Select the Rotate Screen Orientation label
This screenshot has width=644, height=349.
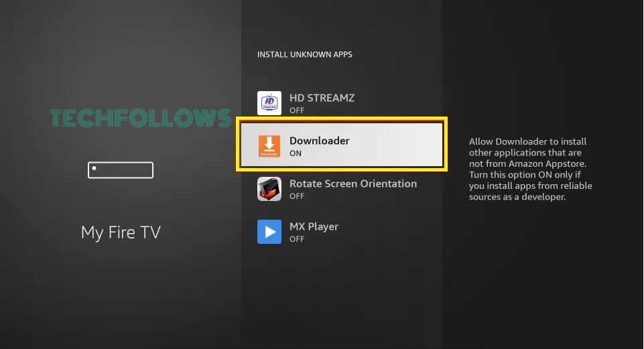352,184
